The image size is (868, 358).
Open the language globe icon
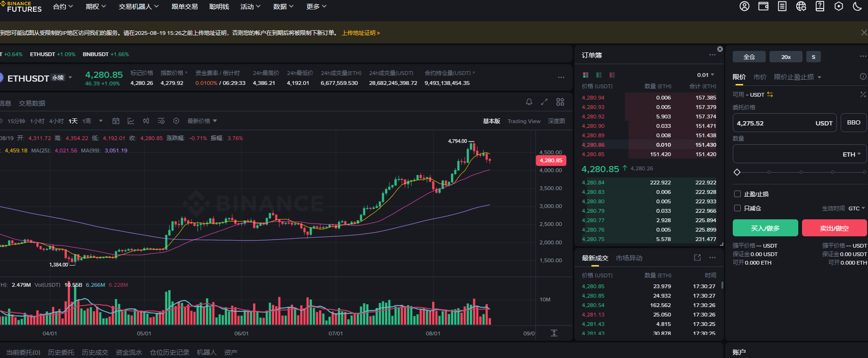pyautogui.click(x=801, y=6)
